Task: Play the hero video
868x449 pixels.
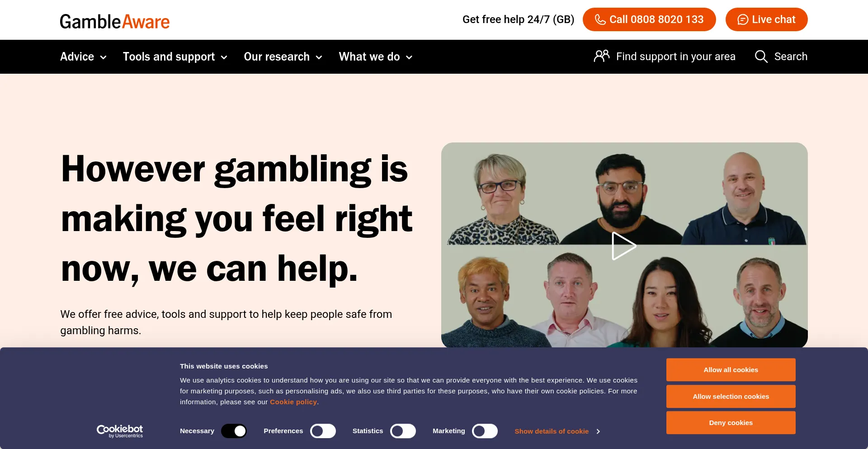Action: 624,246
